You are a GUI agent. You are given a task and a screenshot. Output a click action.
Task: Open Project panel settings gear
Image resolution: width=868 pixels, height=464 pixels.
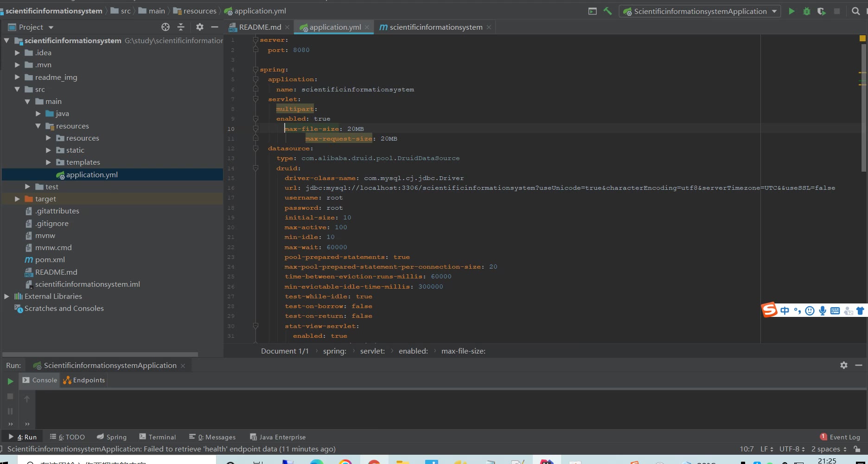[x=200, y=27]
